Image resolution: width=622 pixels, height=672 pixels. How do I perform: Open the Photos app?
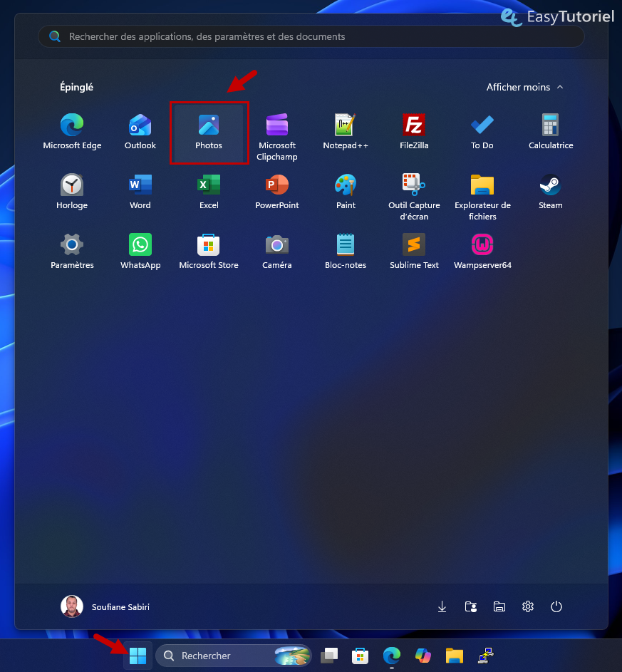[209, 133]
